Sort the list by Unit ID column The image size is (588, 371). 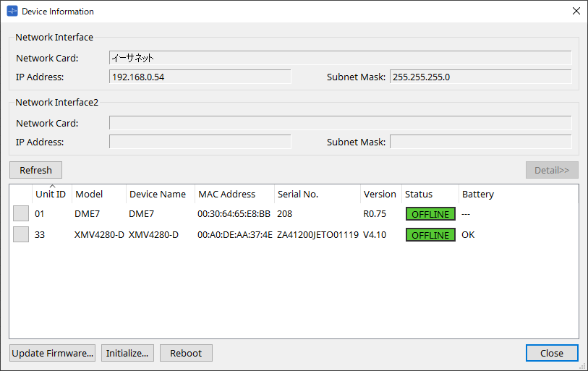[51, 195]
